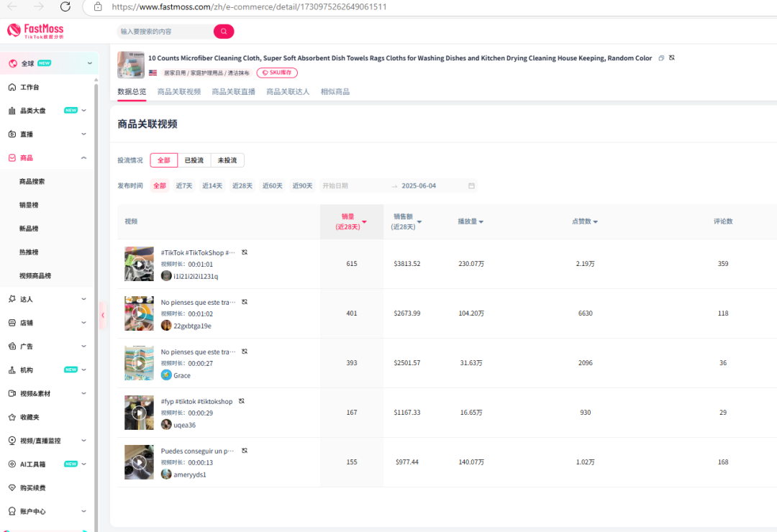Collapse the sidebar with the pink arrow handle
This screenshot has width=777, height=532.
pos(103,316)
